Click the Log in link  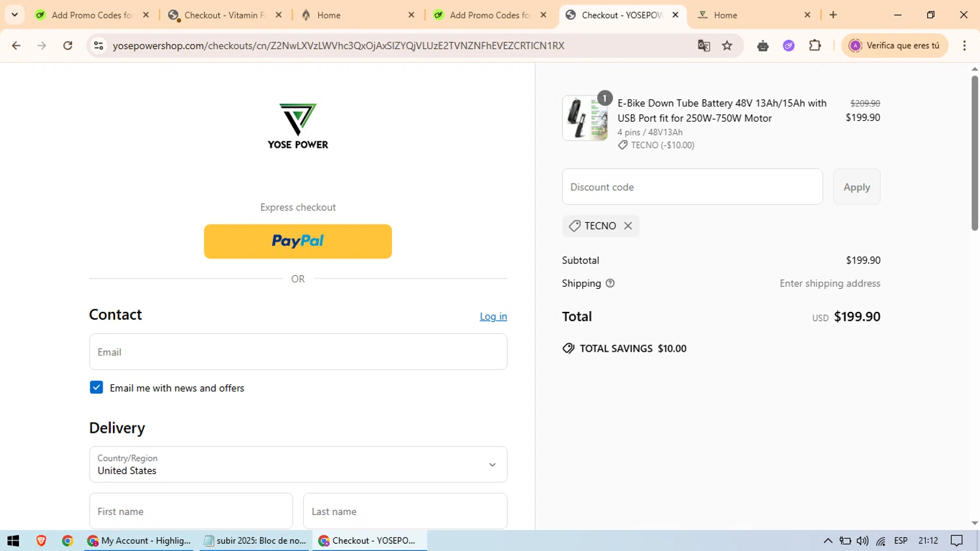tap(493, 316)
